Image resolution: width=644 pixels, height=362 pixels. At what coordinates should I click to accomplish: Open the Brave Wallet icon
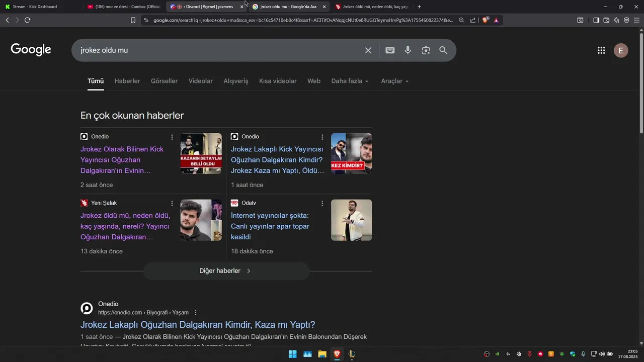606,20
